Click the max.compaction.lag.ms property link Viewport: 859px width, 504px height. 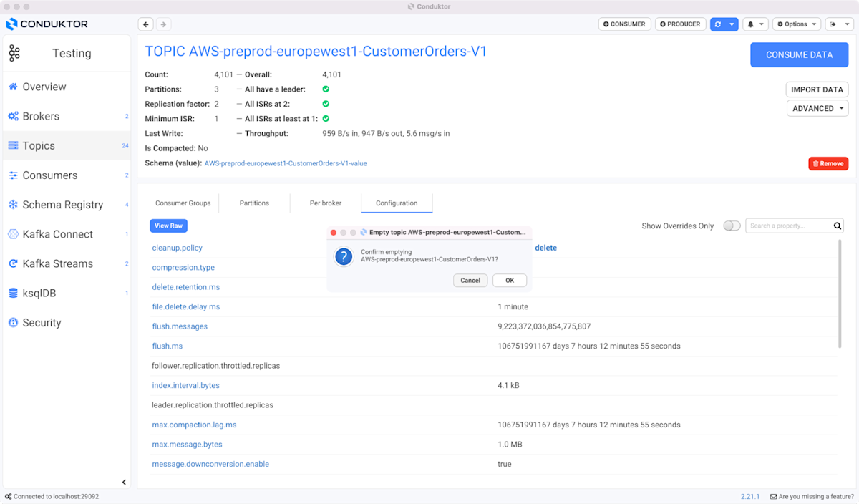194,425
